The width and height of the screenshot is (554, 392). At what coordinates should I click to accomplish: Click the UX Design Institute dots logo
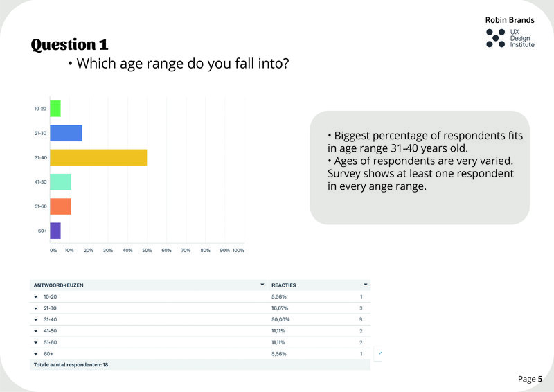(495, 38)
